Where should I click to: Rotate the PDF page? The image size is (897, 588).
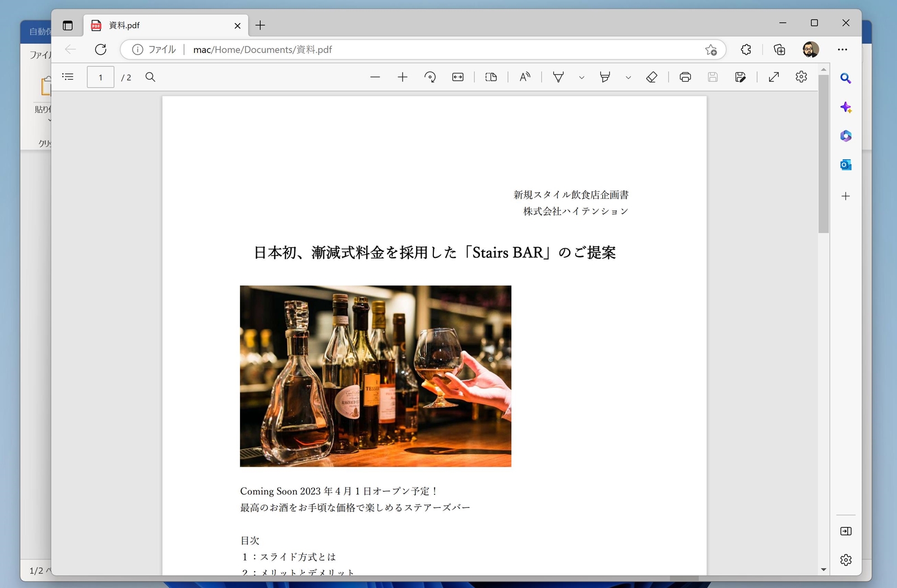(x=430, y=77)
